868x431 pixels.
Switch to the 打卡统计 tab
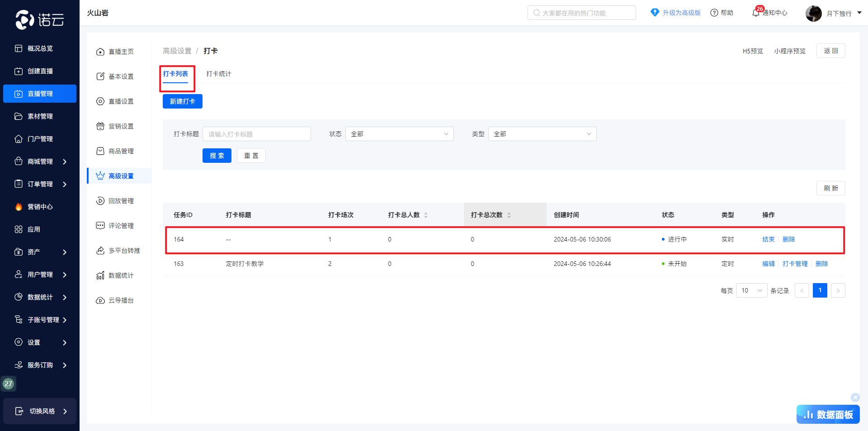219,74
